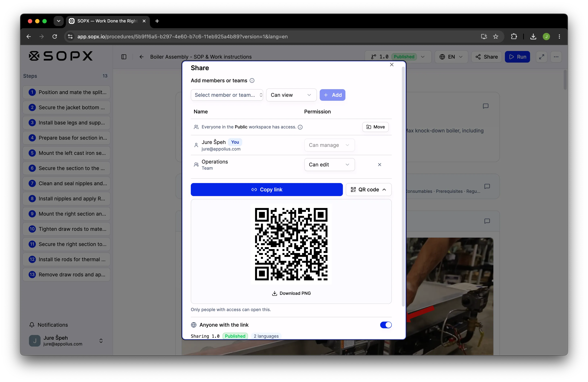Select step 10 Tighten draw rods
Viewport: 588px width, 382px height.
(x=66, y=229)
